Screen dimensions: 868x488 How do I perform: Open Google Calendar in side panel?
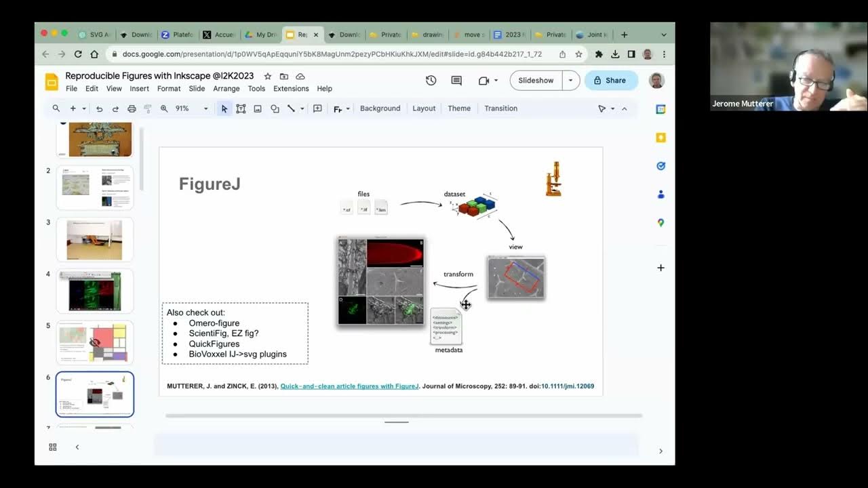(x=660, y=110)
